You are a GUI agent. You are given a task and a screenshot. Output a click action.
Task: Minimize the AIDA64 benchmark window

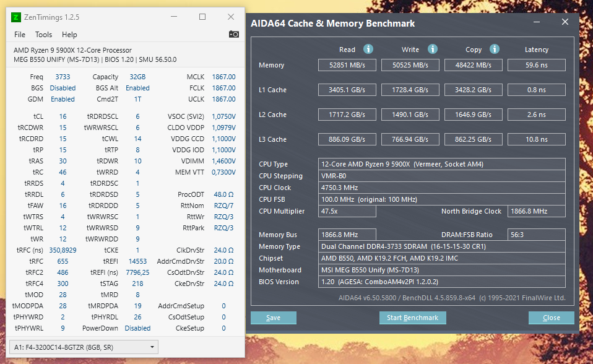pos(536,22)
